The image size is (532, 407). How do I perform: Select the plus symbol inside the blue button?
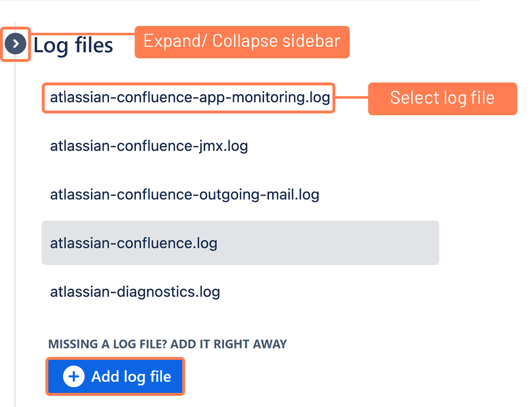[74, 376]
